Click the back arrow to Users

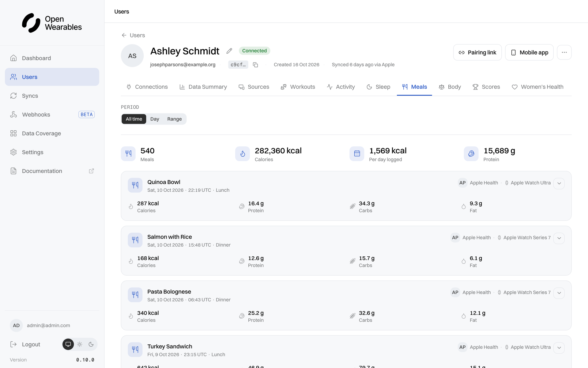[x=124, y=35]
